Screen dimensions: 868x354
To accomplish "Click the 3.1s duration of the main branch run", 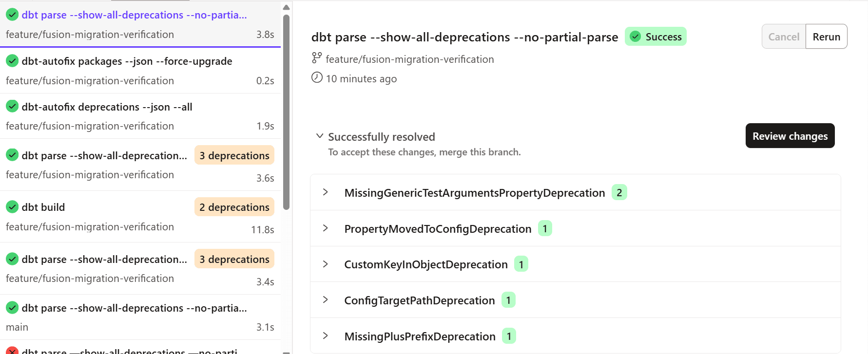I will pyautogui.click(x=265, y=327).
